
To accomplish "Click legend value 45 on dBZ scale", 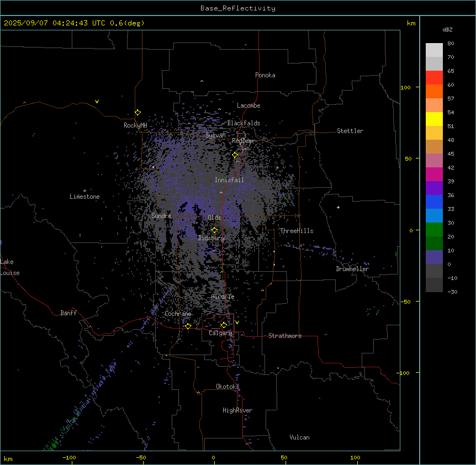I will [x=451, y=154].
